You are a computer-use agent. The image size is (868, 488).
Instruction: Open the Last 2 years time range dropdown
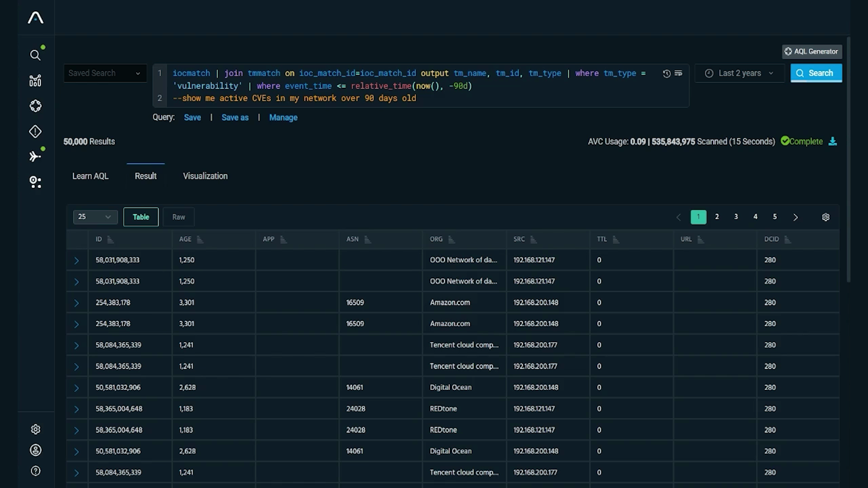click(x=739, y=73)
